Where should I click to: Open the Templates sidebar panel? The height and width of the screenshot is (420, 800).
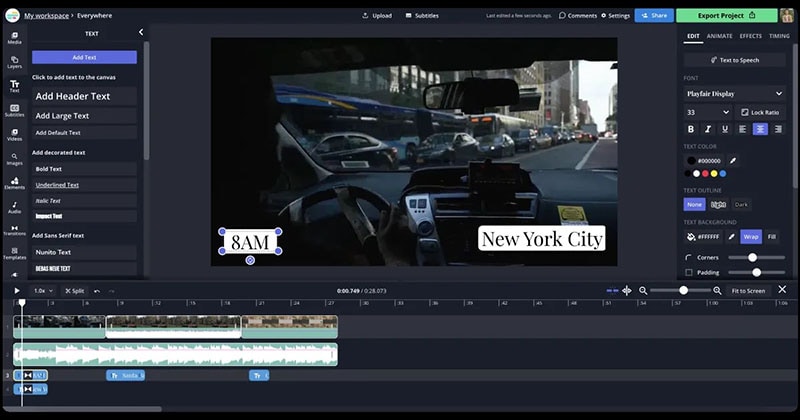(14, 254)
